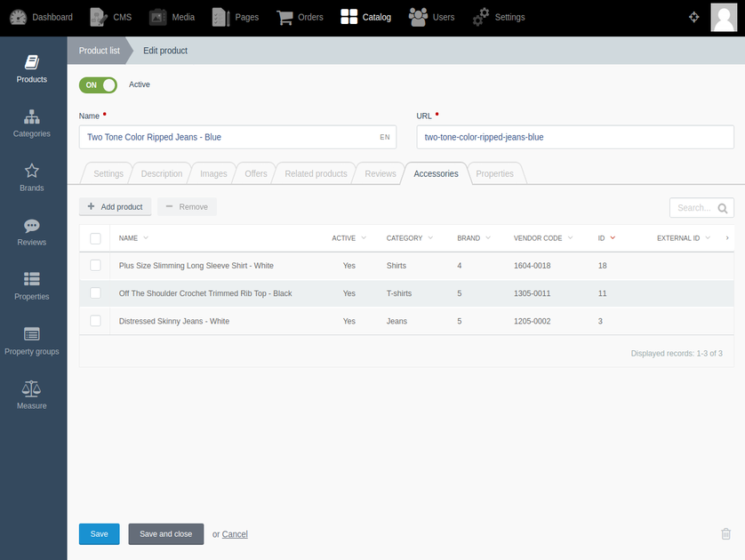Screen dimensions: 745x560
Task: Switch to the Reviews tab
Action: (381, 173)
